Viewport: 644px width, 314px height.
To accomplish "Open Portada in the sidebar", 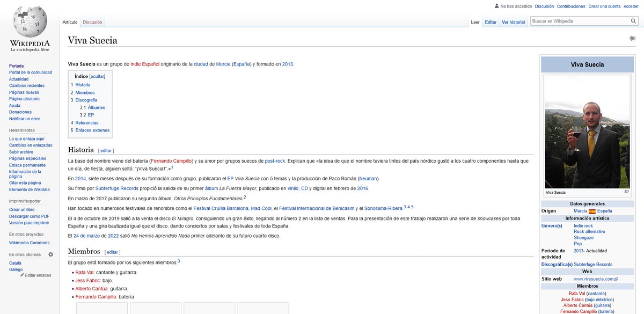I will 16,65.
